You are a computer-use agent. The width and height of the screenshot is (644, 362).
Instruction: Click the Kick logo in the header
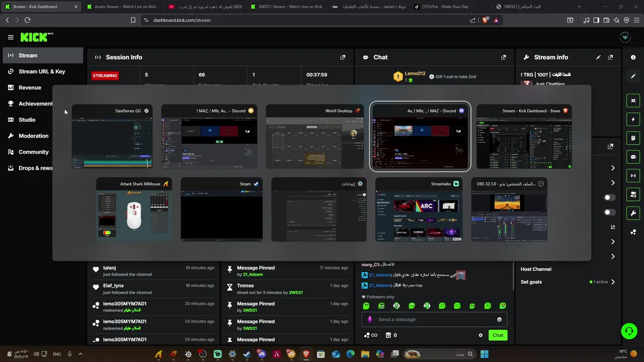coord(36,37)
